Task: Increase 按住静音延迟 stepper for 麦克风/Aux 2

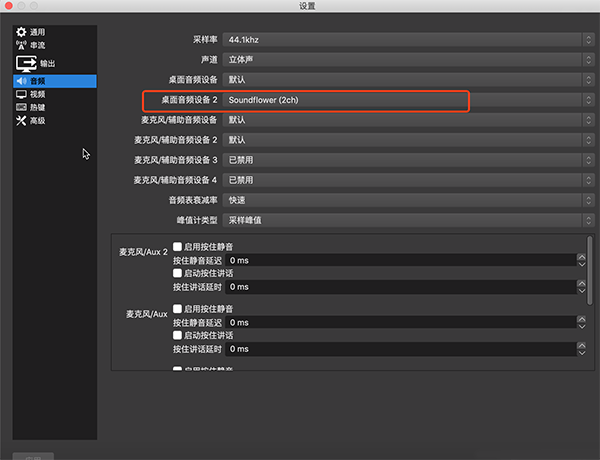Action: (x=582, y=257)
